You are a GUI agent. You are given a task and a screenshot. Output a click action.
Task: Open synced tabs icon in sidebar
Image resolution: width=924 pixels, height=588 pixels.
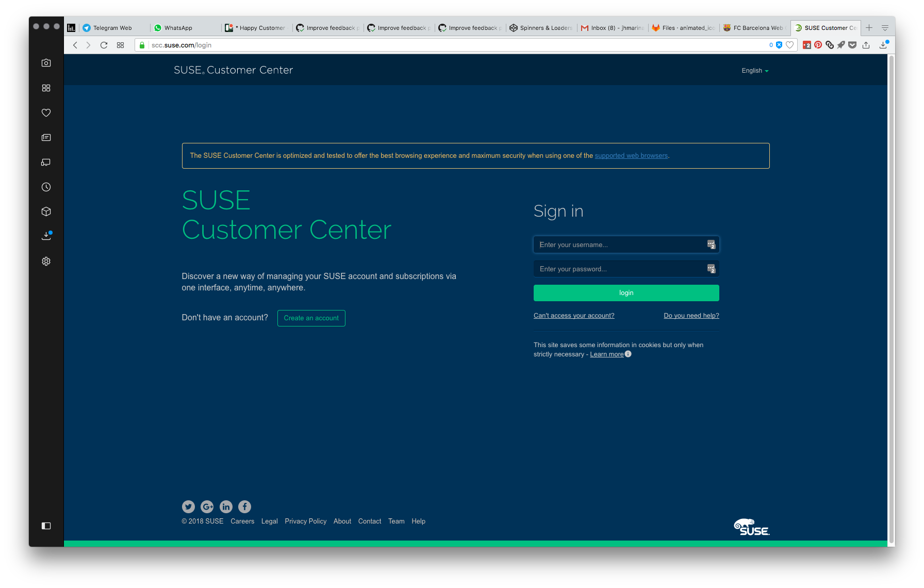click(x=46, y=162)
